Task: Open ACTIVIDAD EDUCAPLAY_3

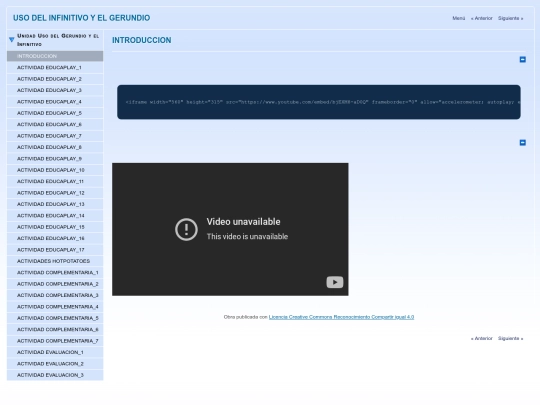Action: click(x=55, y=90)
